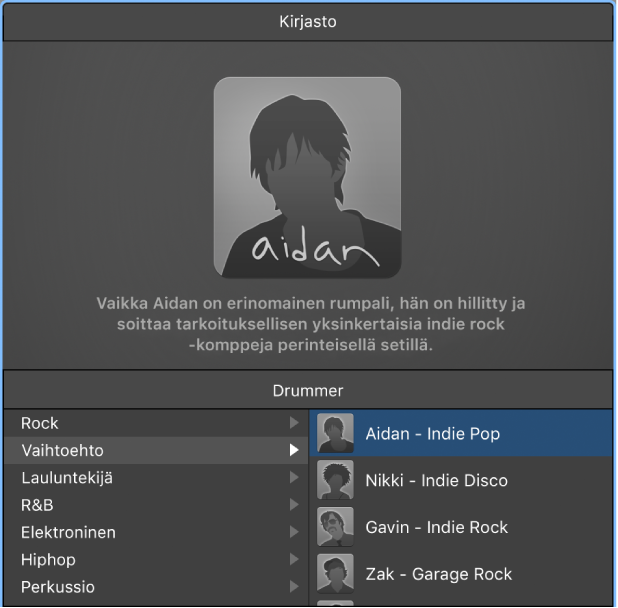Click Gavin's drummer avatar icon

tap(336, 527)
